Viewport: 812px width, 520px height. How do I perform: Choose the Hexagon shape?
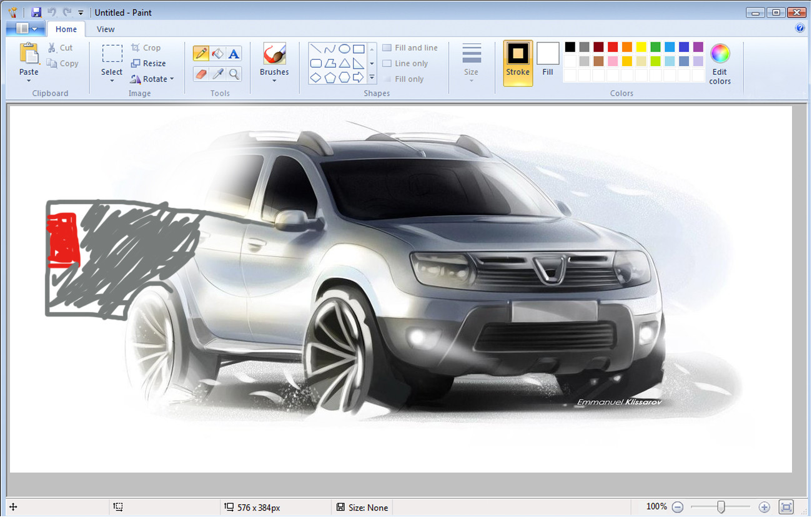tap(344, 77)
